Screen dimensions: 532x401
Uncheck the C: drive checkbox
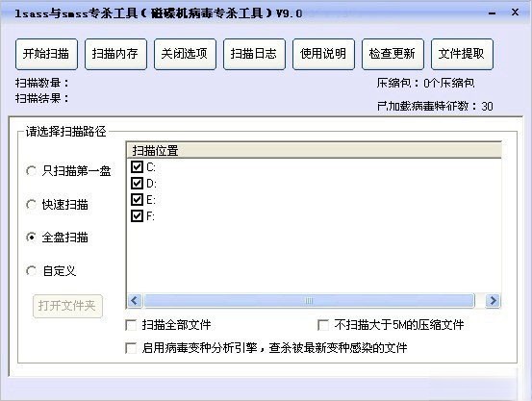pyautogui.click(x=137, y=167)
